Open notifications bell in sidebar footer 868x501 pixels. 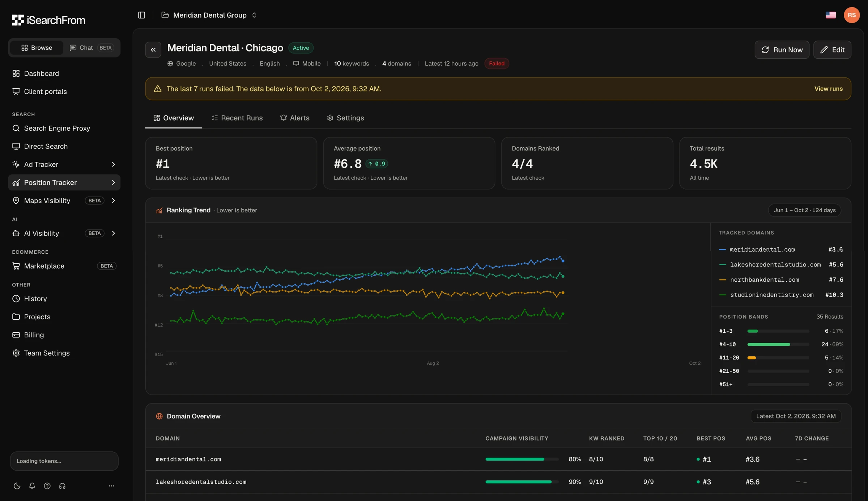point(32,486)
